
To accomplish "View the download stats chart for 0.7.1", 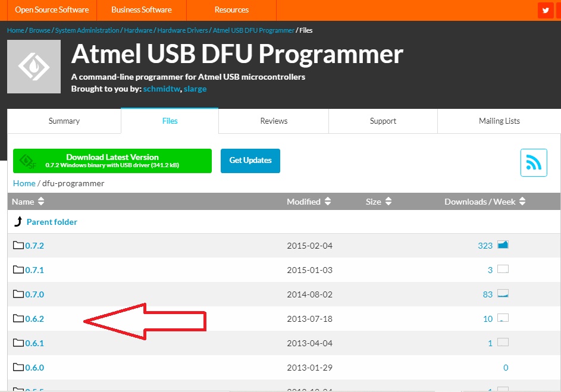I will (503, 269).
